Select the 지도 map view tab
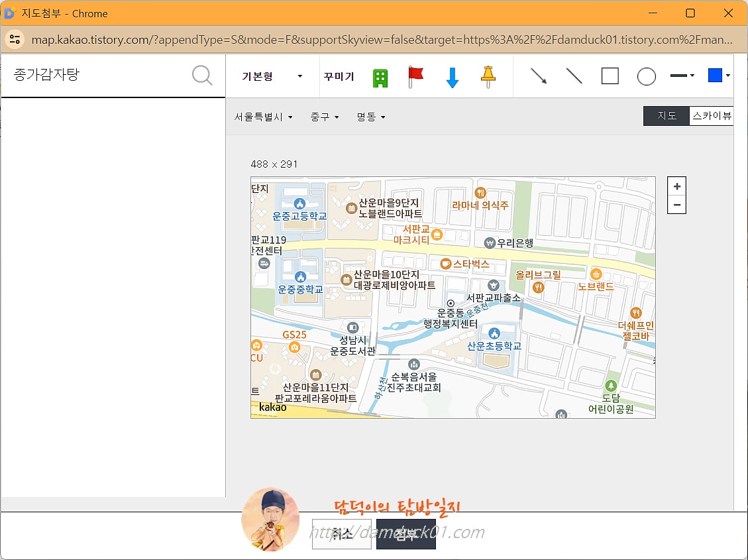This screenshot has width=748, height=560. 666,115
